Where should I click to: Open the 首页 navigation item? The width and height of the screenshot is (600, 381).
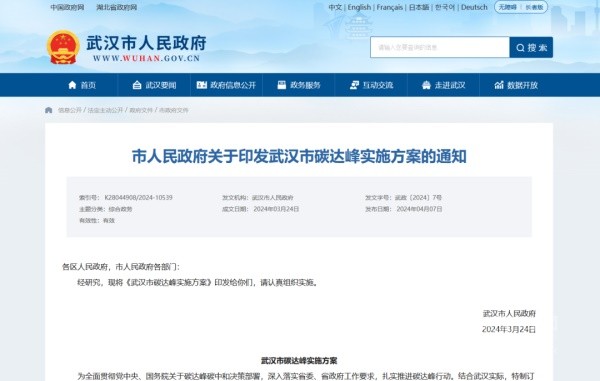point(82,85)
